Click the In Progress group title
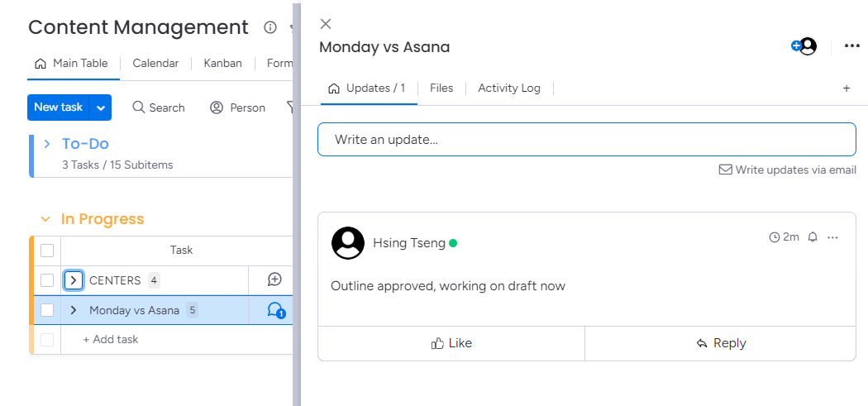The width and height of the screenshot is (868, 406). [103, 219]
